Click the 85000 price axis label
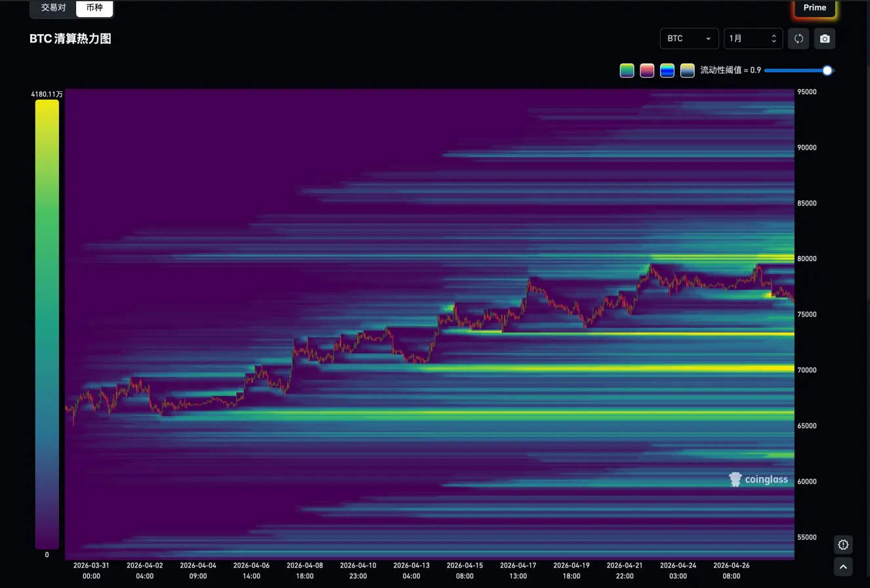870x588 pixels. 807,203
